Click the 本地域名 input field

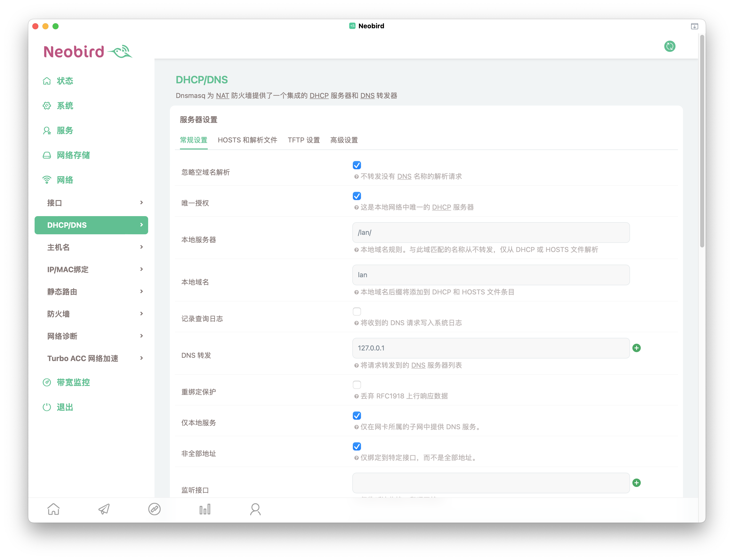(x=491, y=275)
